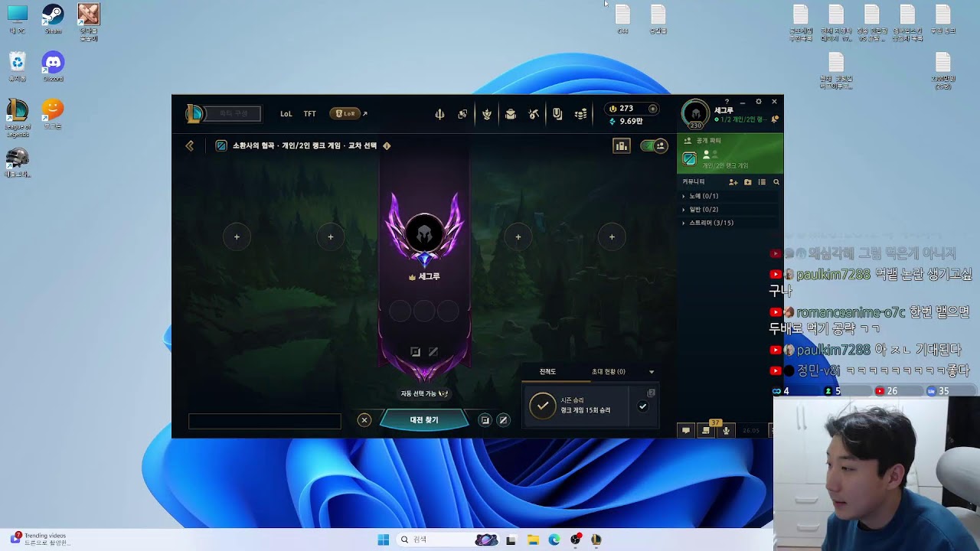This screenshot has height=551, width=980.
Task: Select secondary position on player banner
Action: (433, 352)
